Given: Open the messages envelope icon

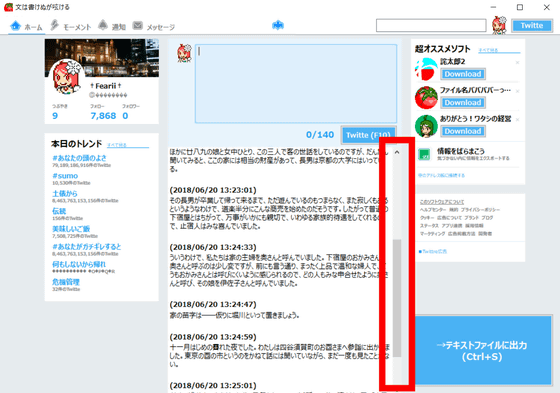Looking at the screenshot, I should [138, 25].
